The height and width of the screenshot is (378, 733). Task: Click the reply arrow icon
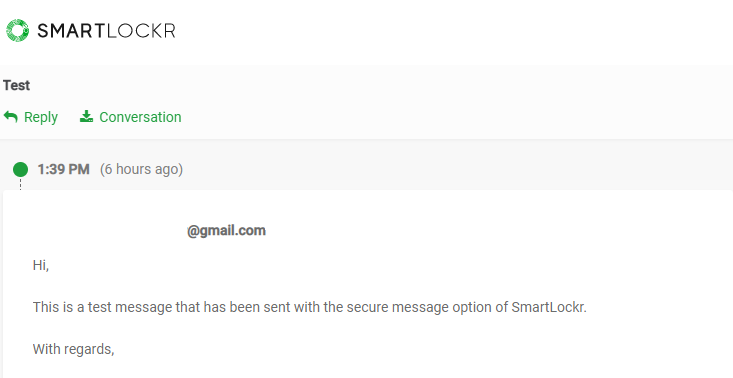(x=11, y=116)
